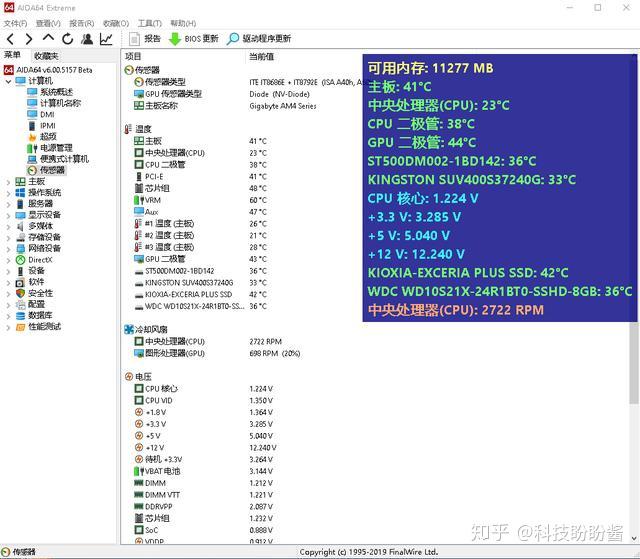Viewport: 640px width, 559px height.
Task: Open the 收藏(O) menu
Action: point(116,23)
